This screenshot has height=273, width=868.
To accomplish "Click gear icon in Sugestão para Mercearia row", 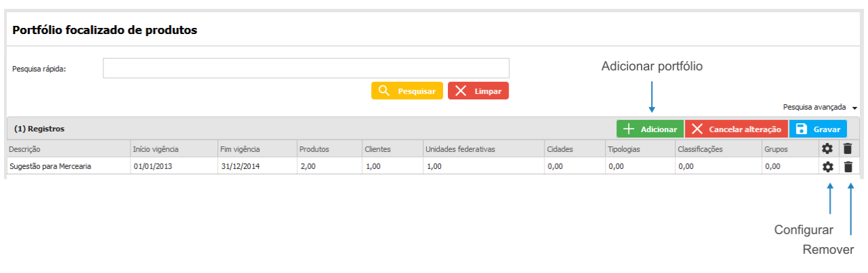I will tap(827, 167).
